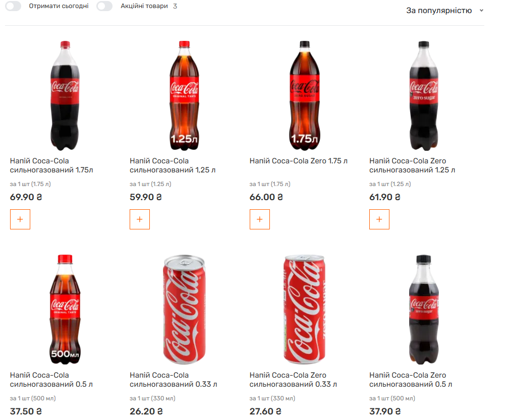View the Coca-Cola 1.25л bottle image

coord(184,95)
